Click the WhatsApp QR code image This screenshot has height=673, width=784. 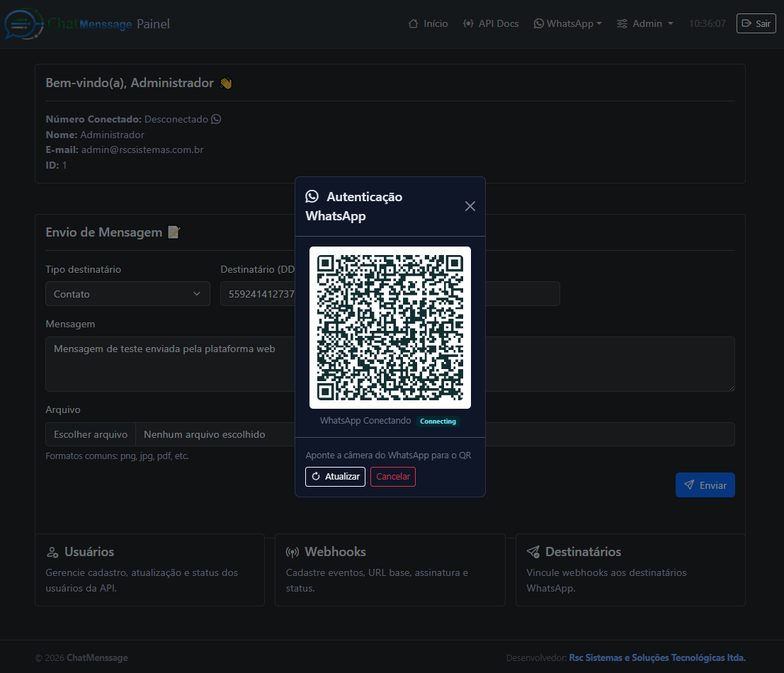(x=390, y=327)
